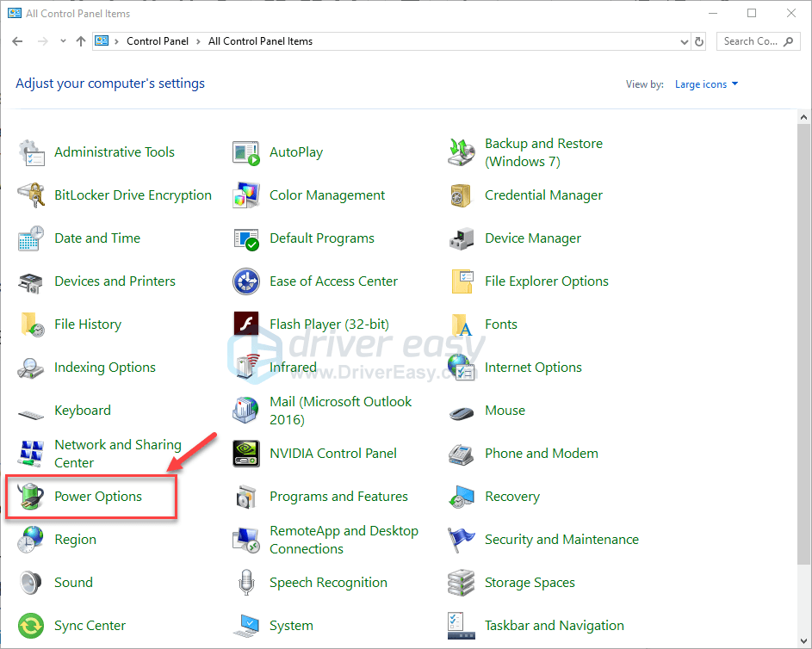Image resolution: width=812 pixels, height=649 pixels.
Task: Open the Sync Center icon
Action: [x=31, y=626]
